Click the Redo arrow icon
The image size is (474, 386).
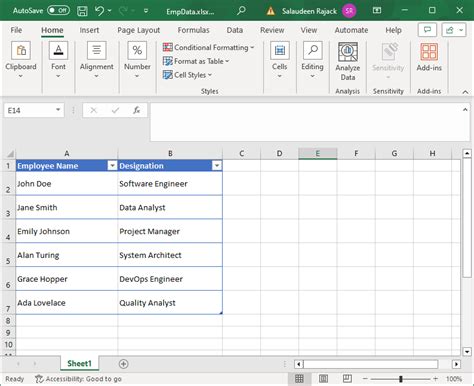click(123, 11)
